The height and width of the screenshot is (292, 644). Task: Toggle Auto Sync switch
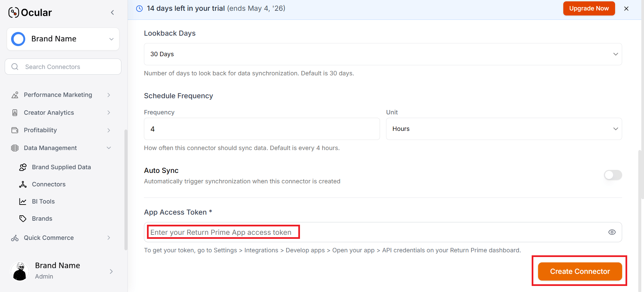click(613, 175)
